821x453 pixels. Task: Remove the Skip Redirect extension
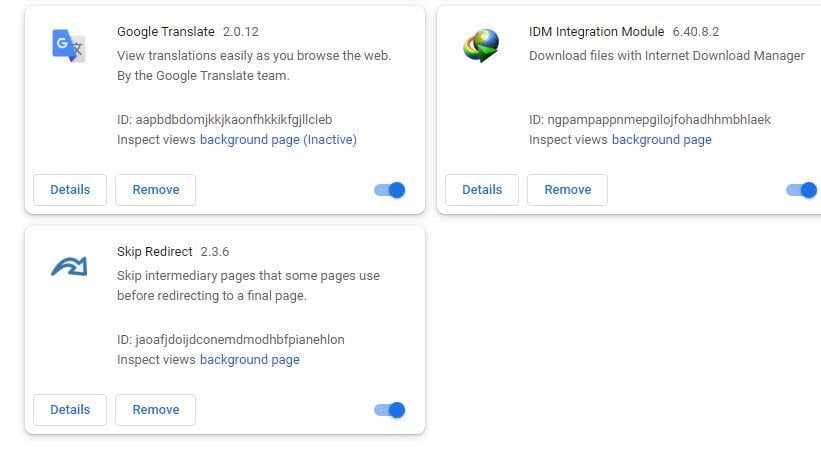pyautogui.click(x=156, y=410)
